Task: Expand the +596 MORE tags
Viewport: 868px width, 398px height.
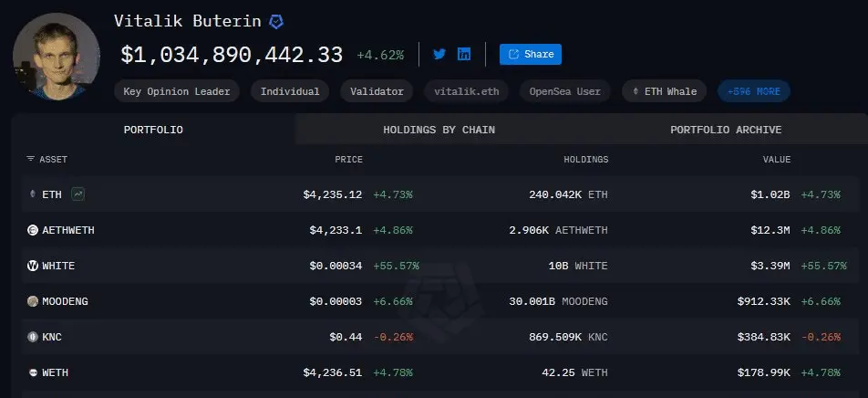Action: point(754,91)
